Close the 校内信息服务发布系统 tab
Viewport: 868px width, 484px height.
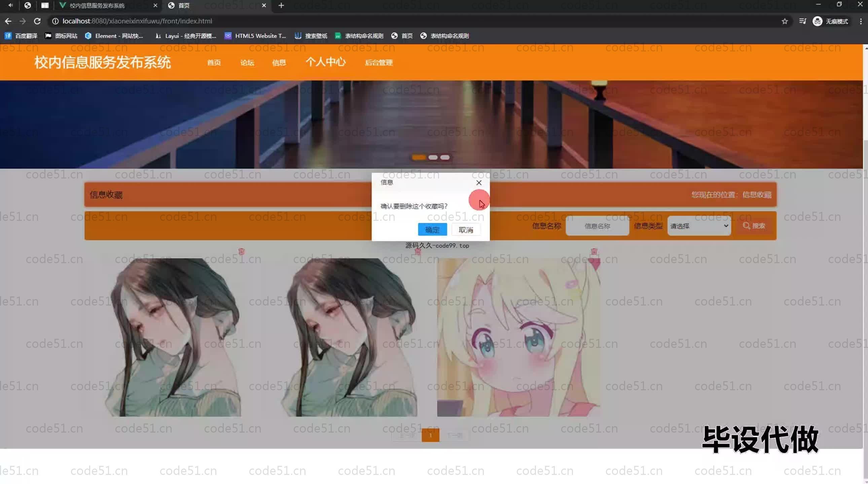[155, 5]
